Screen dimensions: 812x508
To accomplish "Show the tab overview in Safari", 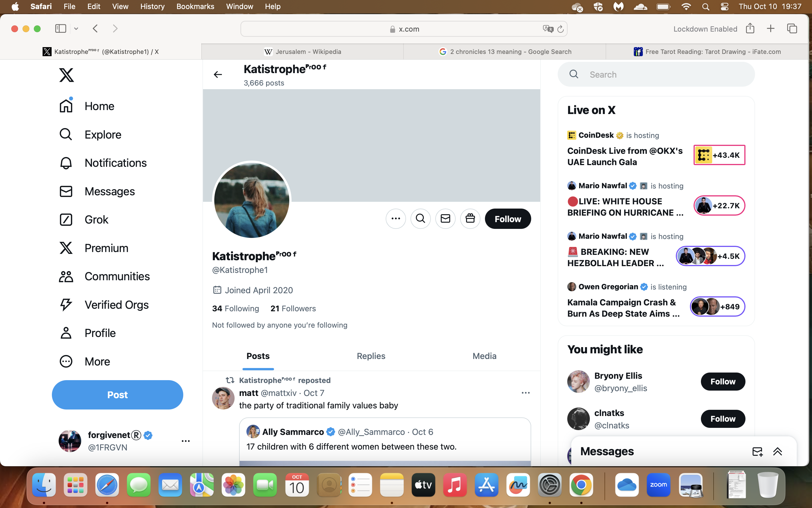I will pos(792,29).
